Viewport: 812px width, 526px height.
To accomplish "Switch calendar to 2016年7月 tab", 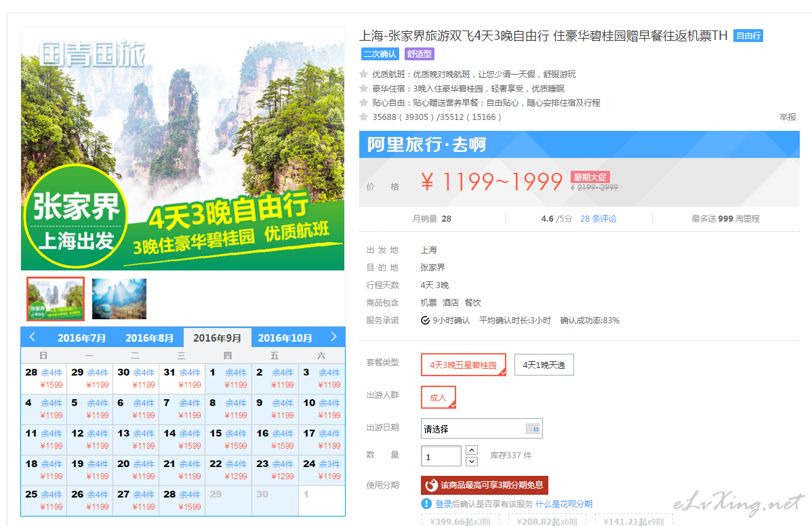I will 81,338.
